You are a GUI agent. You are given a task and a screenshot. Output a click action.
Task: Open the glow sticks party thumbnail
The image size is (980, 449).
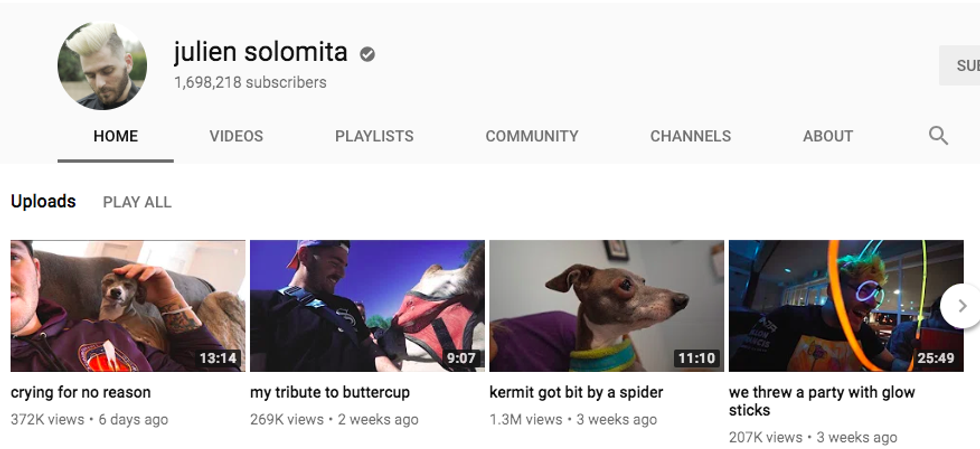pyautogui.click(x=846, y=306)
